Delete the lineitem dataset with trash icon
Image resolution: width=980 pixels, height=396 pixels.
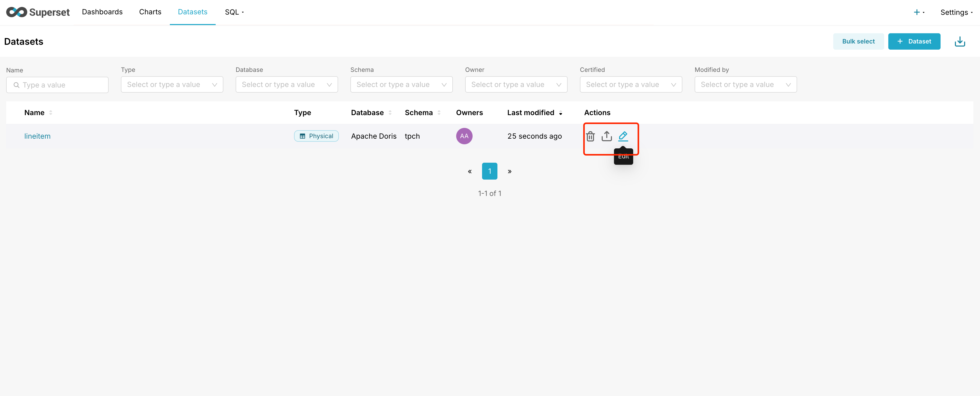tap(590, 136)
